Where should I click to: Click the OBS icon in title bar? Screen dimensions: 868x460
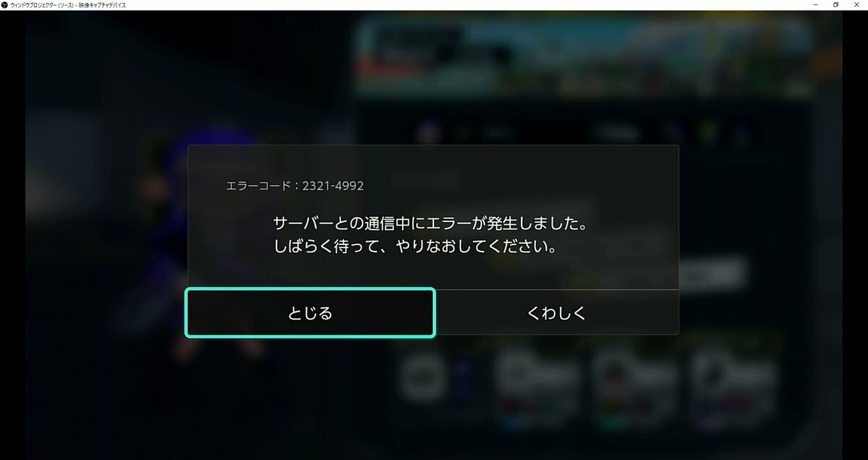pos(4,5)
